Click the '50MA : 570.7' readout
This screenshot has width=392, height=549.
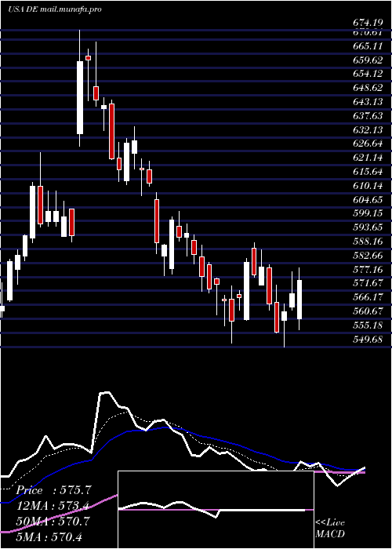(53, 522)
